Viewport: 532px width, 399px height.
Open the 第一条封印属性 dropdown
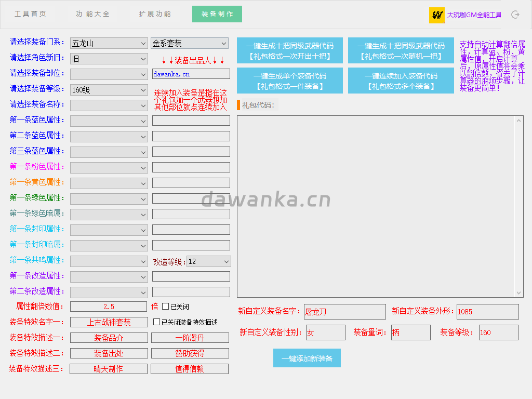click(x=109, y=230)
